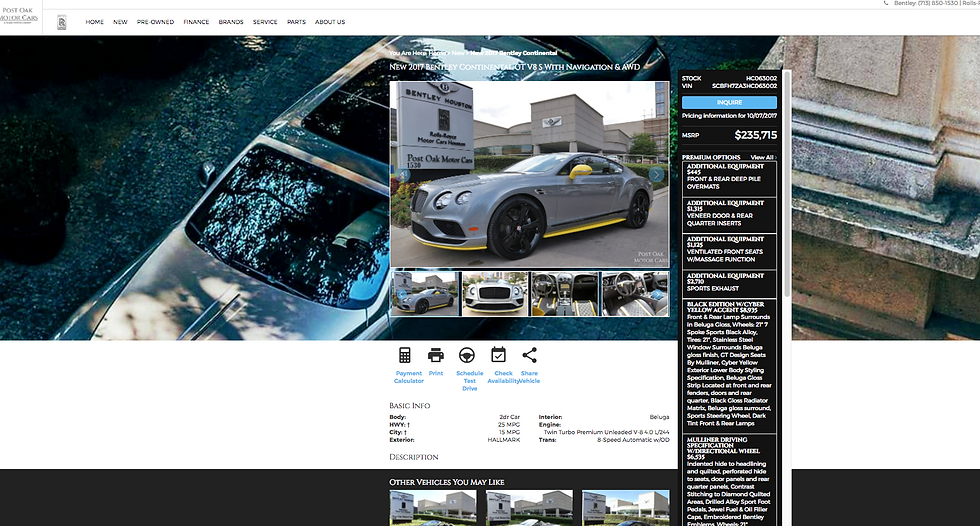The width and height of the screenshot is (980, 526).
Task: Show next main photo with right arrow
Action: pyautogui.click(x=656, y=175)
